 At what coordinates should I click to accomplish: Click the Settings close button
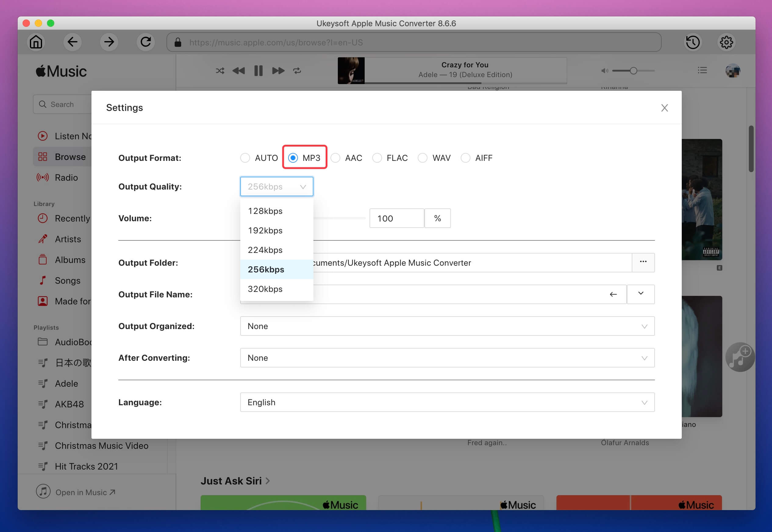[x=665, y=108]
